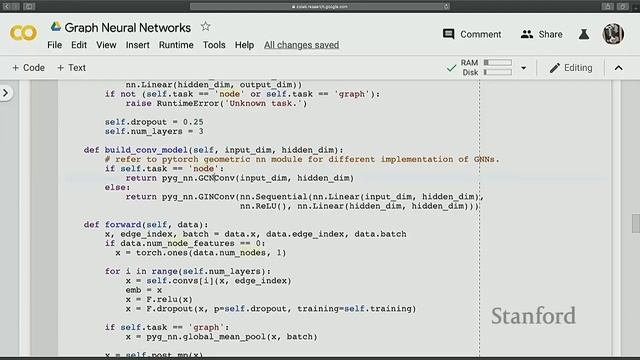
Task: Click the Share people icon
Action: point(527,34)
